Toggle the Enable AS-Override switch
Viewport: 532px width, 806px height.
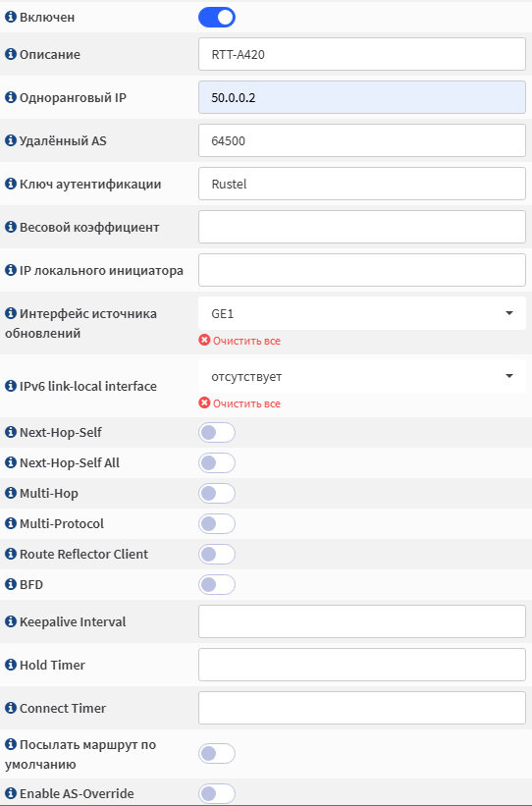217,793
